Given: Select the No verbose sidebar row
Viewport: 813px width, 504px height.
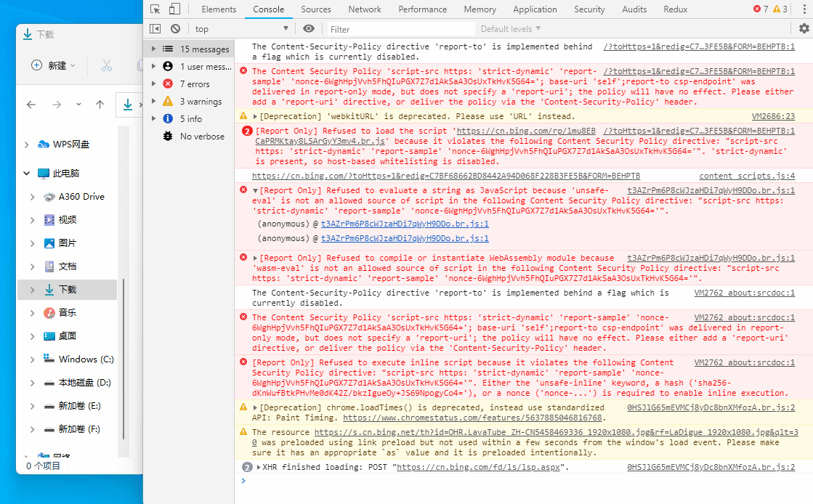Looking at the screenshot, I should [189, 137].
